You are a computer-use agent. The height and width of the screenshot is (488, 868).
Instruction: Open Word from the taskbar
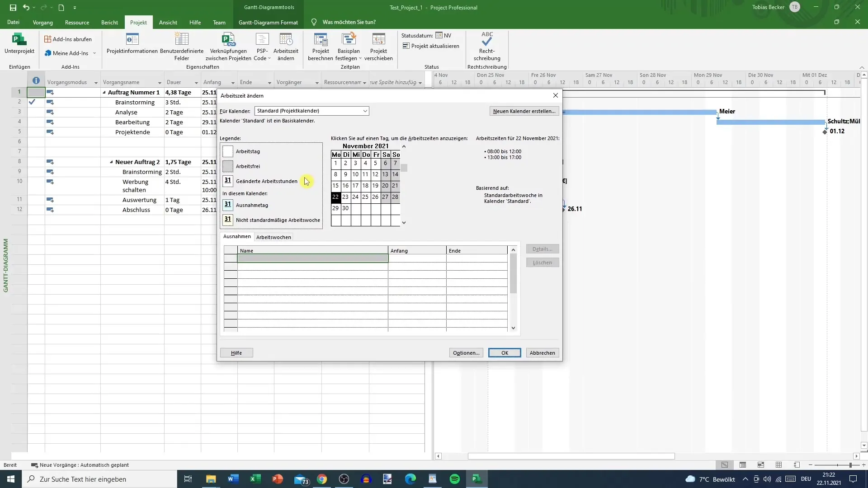233,479
